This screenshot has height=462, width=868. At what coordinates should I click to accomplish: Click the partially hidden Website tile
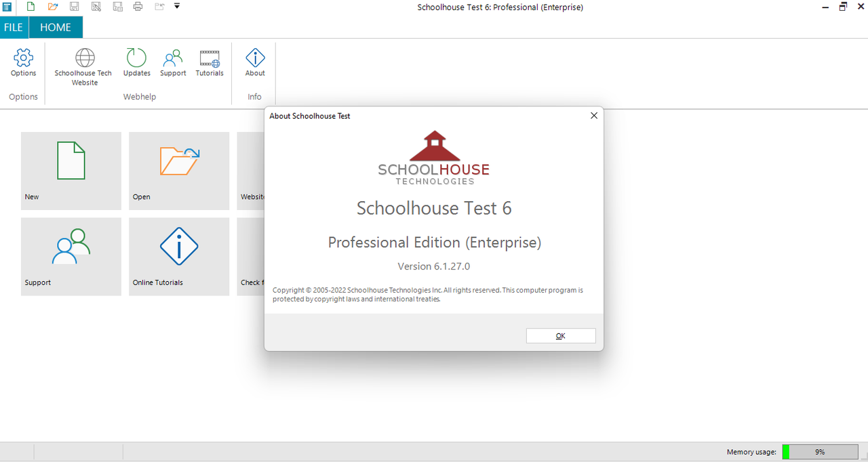pos(251,171)
